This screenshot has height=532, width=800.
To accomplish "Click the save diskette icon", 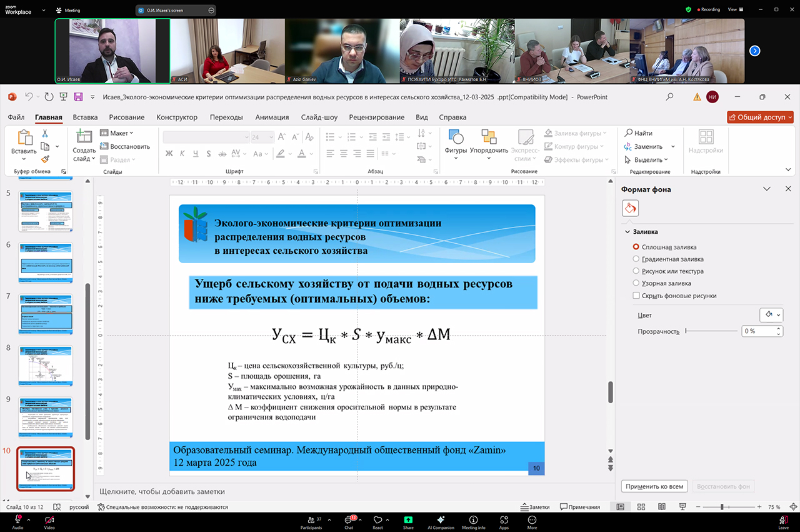I will (79, 97).
